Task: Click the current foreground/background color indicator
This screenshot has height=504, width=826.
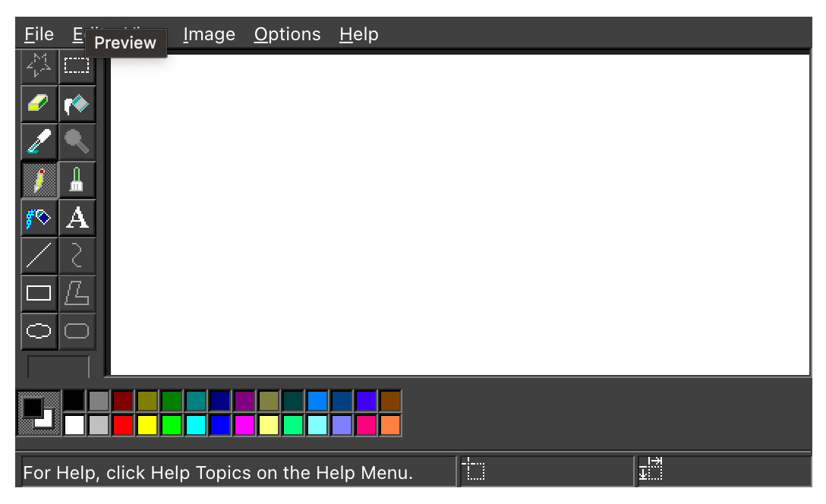Action: (39, 413)
